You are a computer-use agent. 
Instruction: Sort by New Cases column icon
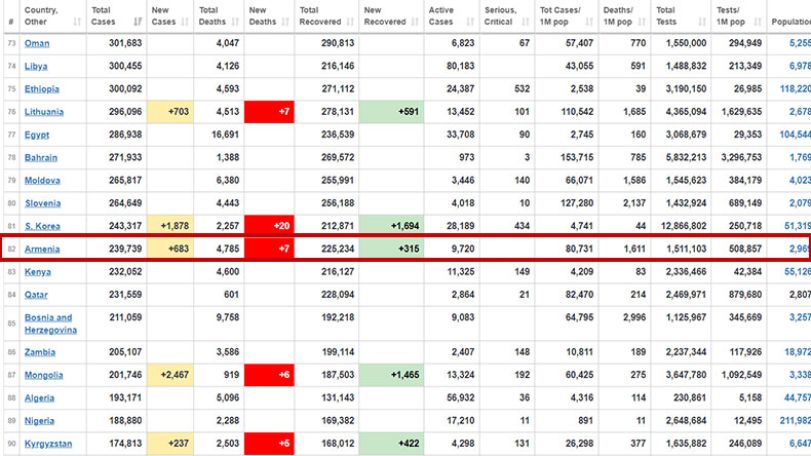(x=185, y=22)
